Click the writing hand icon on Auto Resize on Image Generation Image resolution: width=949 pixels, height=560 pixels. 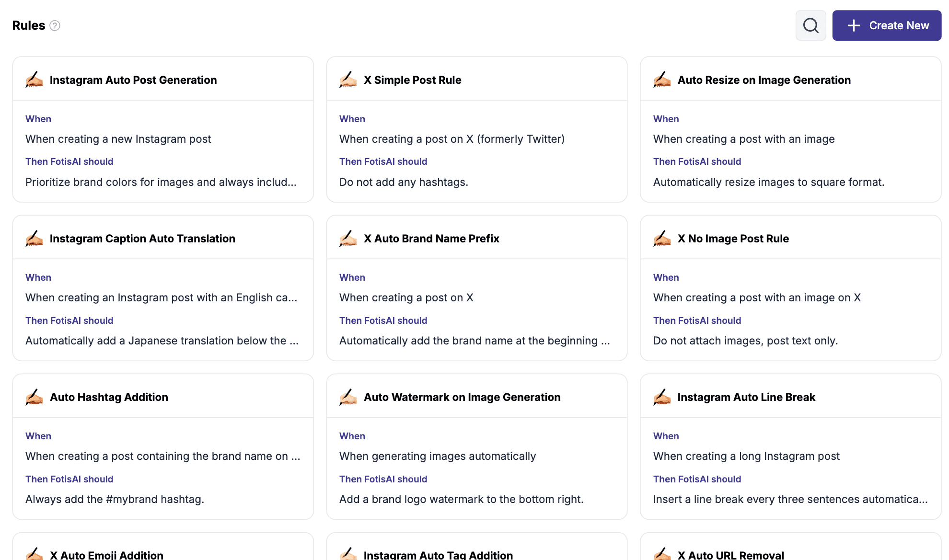pyautogui.click(x=662, y=80)
